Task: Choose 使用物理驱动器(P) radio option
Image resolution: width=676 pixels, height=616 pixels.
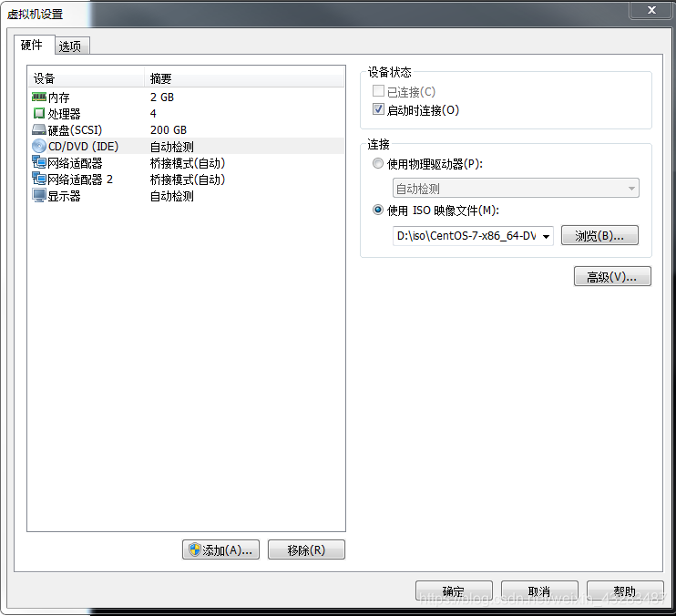Action: click(378, 163)
